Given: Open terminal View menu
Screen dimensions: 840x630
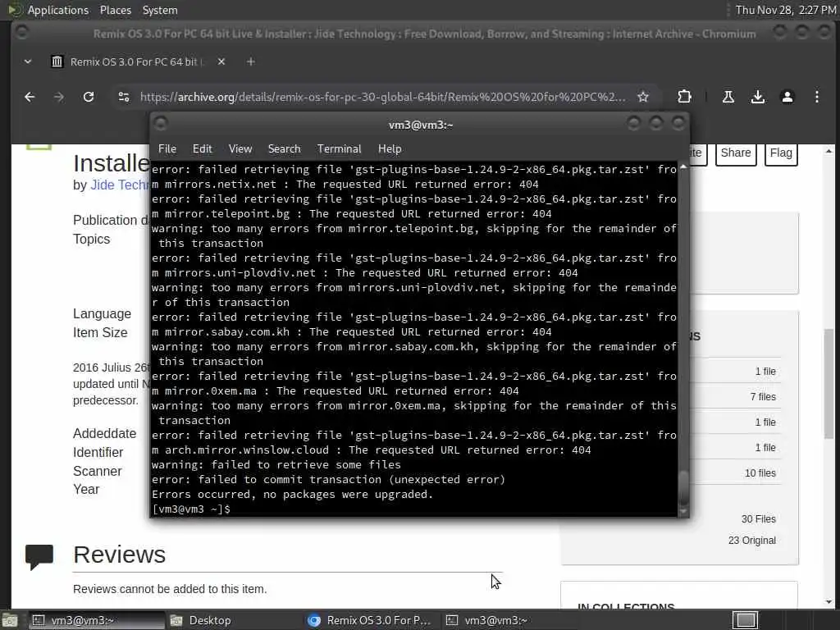Looking at the screenshot, I should point(240,149).
